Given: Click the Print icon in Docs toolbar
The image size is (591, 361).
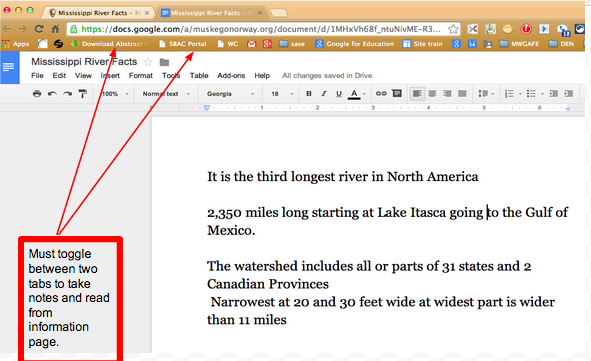Looking at the screenshot, I should point(37,94).
